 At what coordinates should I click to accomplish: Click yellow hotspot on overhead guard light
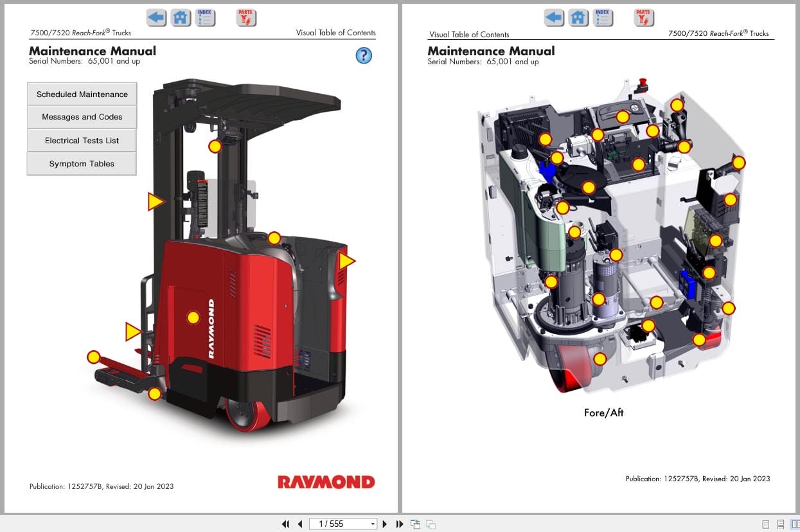point(215,146)
